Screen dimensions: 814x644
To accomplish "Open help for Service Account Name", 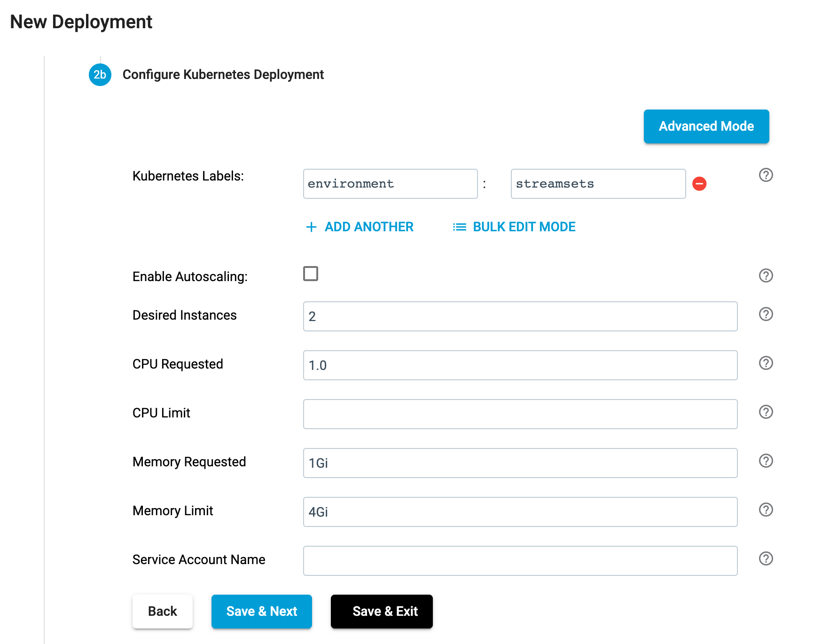I will click(x=766, y=558).
